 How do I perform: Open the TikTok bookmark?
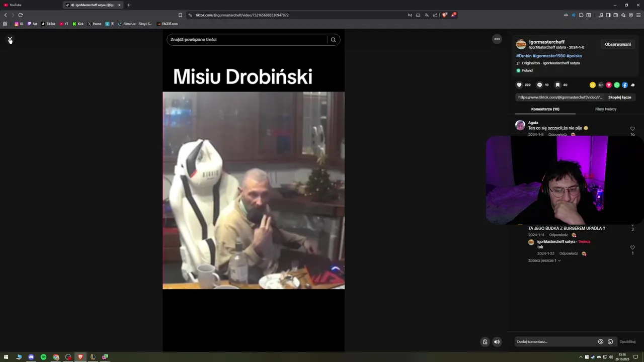[x=48, y=24]
